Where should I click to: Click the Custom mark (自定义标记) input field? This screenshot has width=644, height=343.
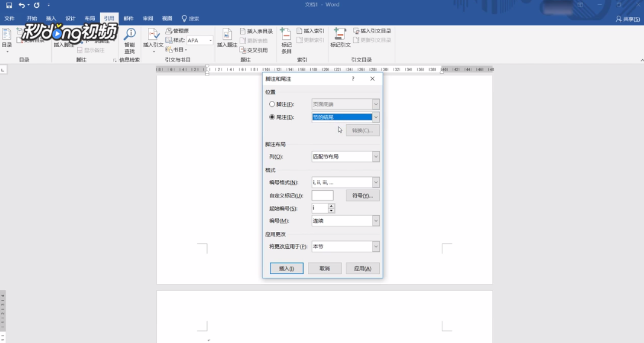tap(322, 196)
